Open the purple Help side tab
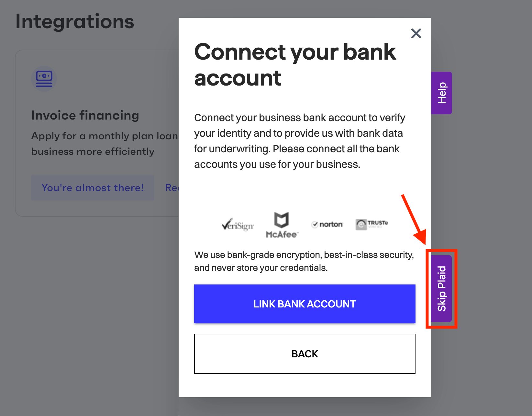 coord(441,93)
